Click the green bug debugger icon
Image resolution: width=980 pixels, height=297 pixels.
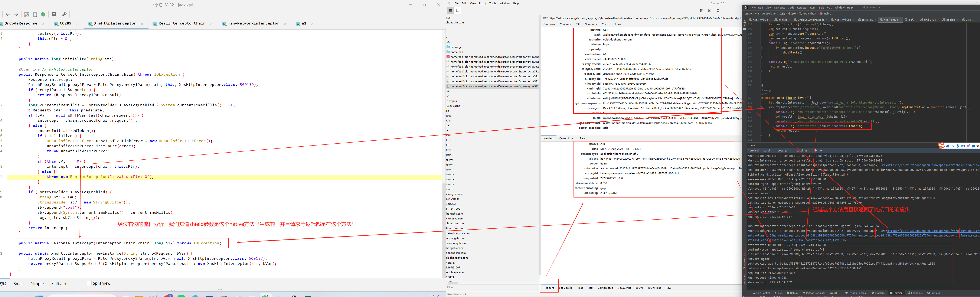point(43,14)
